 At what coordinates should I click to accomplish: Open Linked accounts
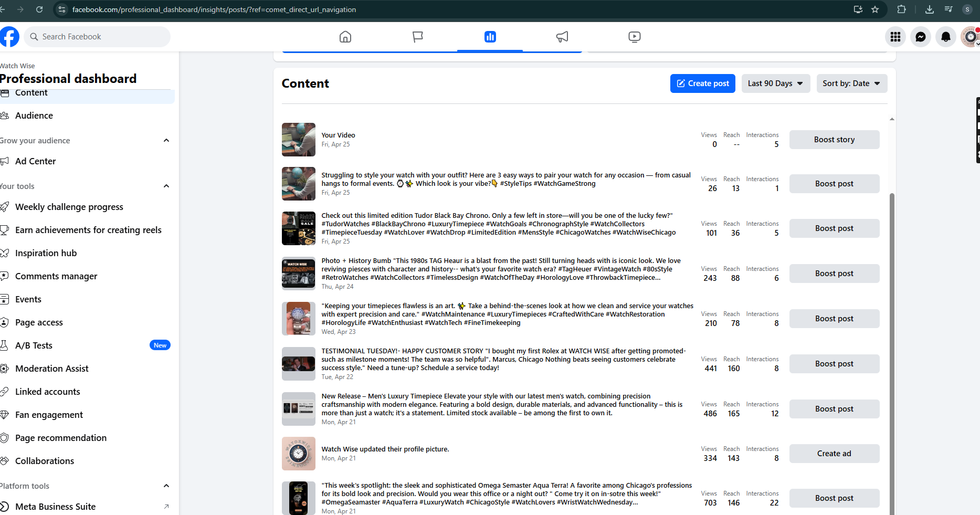(x=87, y=392)
